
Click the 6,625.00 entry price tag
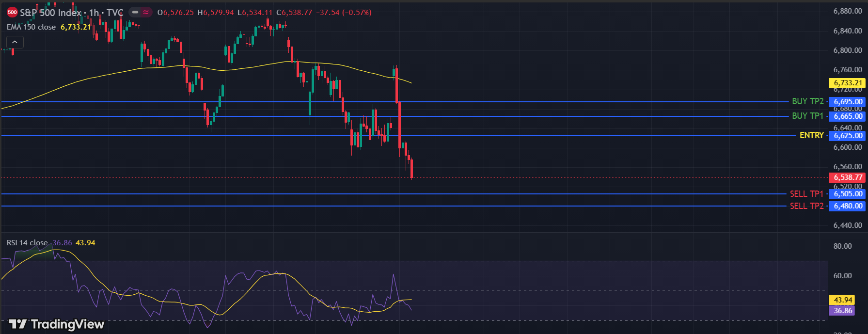848,136
